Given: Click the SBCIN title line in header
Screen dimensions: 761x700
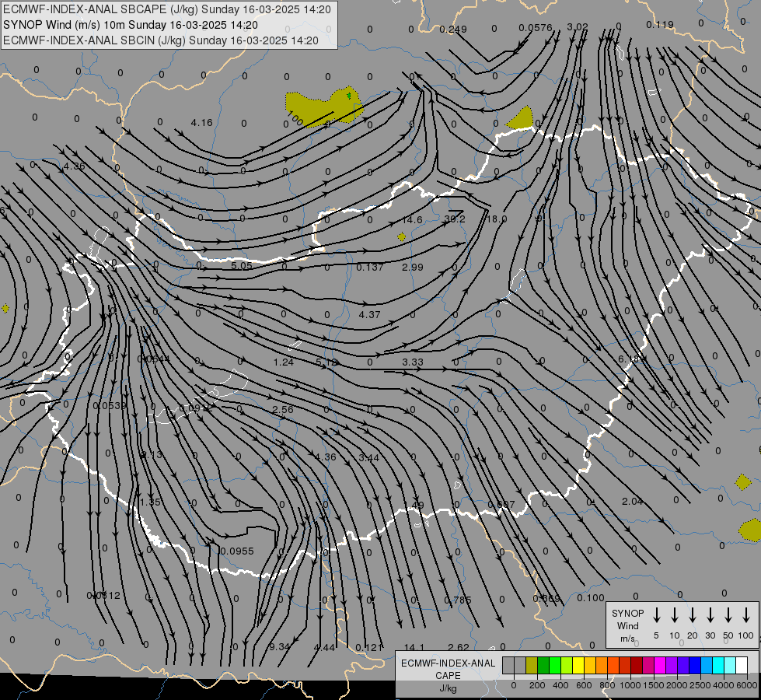Looking at the screenshot, I should coord(161,40).
